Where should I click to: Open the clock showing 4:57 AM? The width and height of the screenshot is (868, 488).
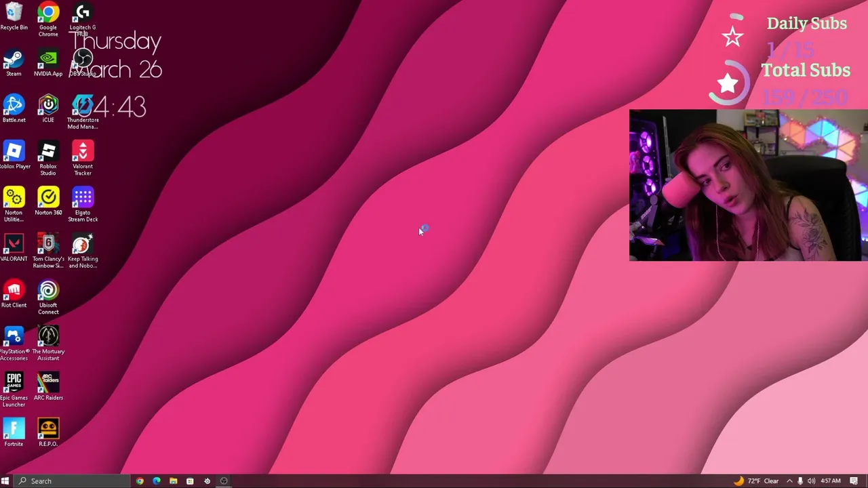click(x=831, y=481)
